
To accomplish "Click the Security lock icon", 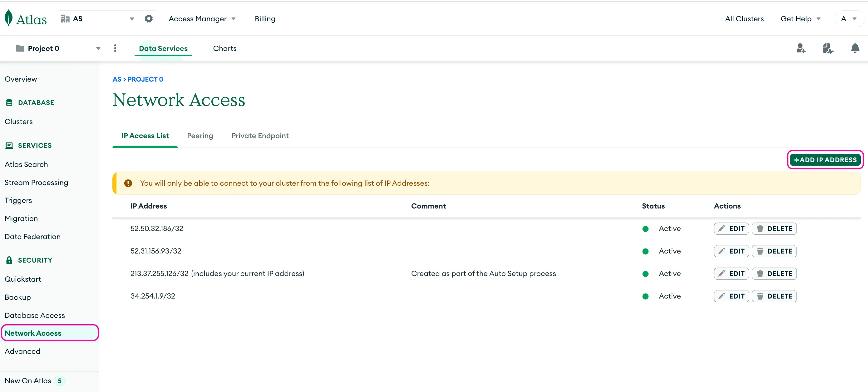I will click(x=9, y=260).
